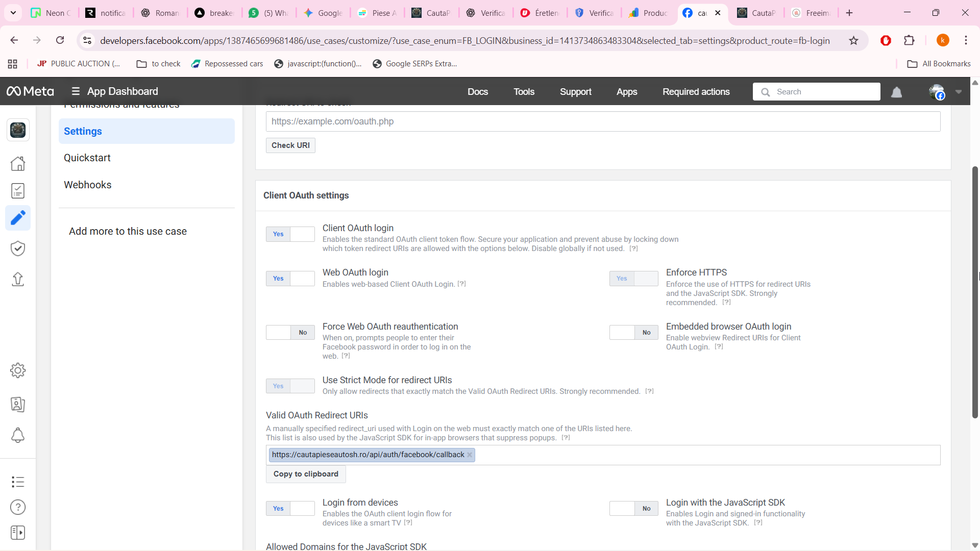
Task: Open help tooltip for Client OAuth login
Action: click(x=633, y=249)
